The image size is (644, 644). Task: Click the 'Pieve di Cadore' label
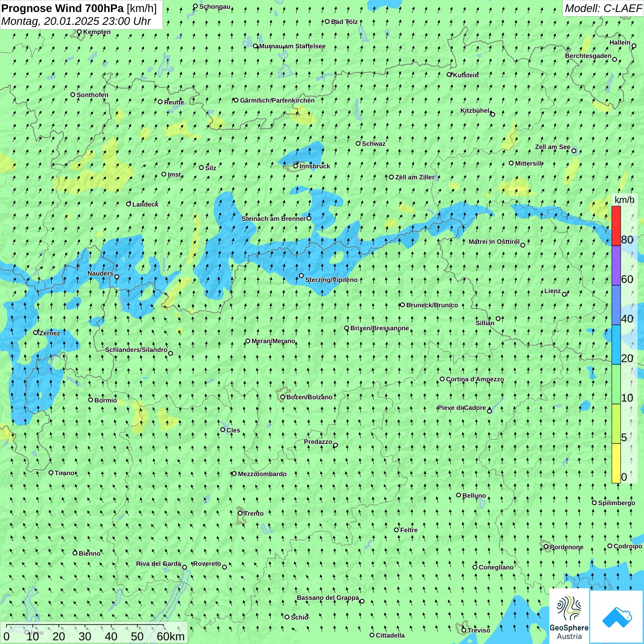(462, 408)
